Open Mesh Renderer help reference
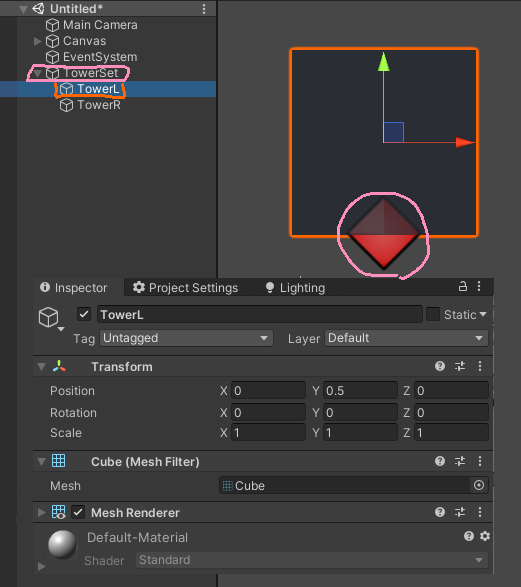 [440, 512]
